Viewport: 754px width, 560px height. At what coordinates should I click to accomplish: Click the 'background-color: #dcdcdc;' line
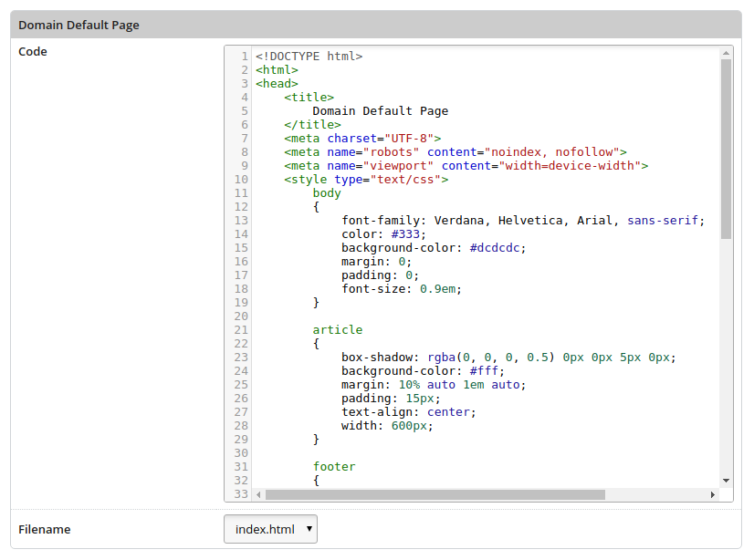tap(434, 248)
